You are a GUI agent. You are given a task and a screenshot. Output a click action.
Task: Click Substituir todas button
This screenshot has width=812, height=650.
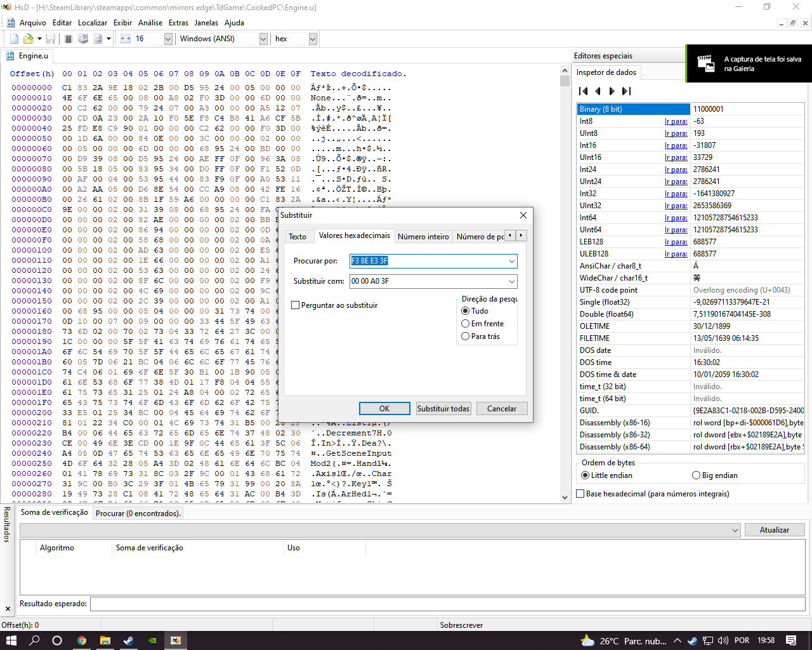(x=443, y=409)
